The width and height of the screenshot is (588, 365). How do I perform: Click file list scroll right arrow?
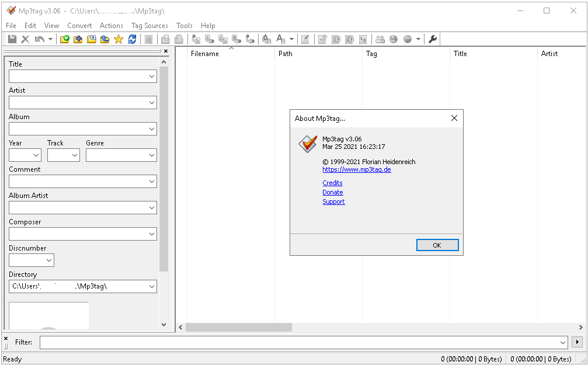pos(580,328)
